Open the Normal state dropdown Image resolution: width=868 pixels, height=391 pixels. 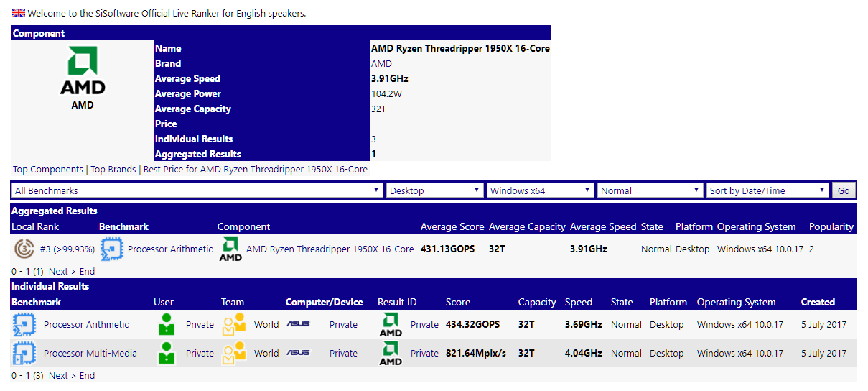(x=650, y=190)
